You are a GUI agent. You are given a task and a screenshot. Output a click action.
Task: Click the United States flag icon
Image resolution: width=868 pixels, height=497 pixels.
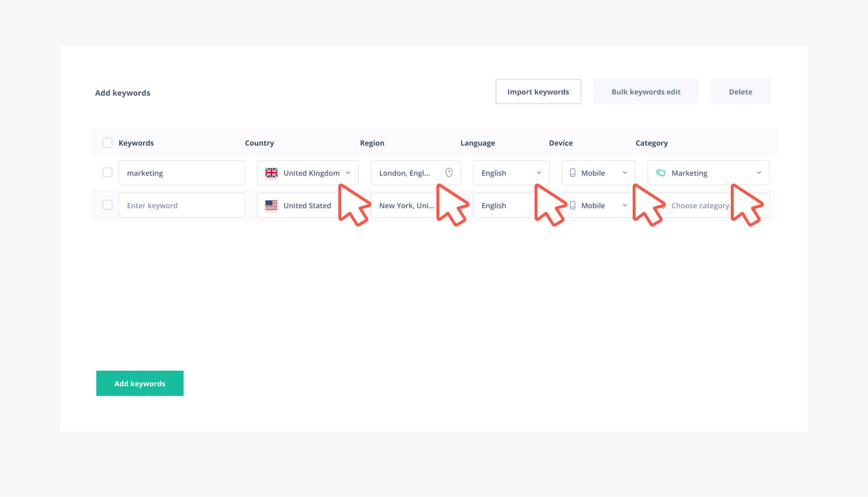271,205
